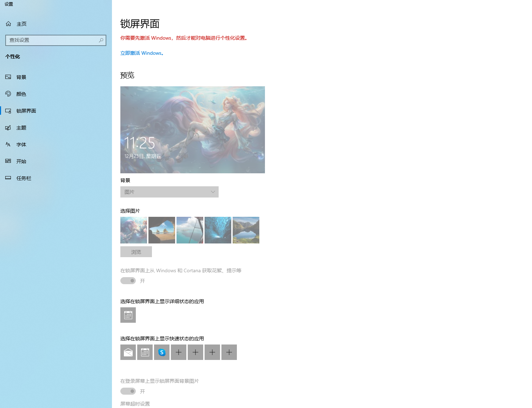
Task: Click the 立即激活 Windows link
Action: click(x=142, y=53)
